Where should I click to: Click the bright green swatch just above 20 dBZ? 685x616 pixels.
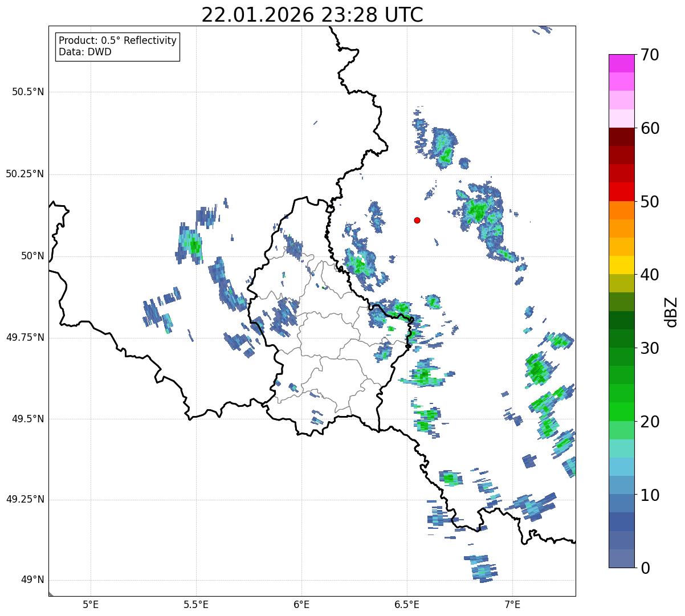pos(622,411)
